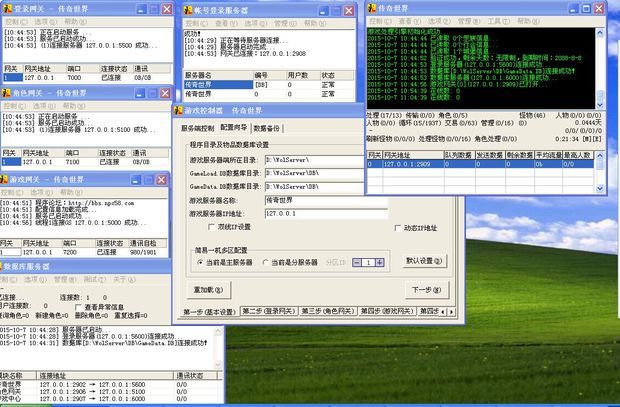Close the 游戏网关 window
Image resolution: width=620 pixels, height=407 pixels.
tap(161, 180)
